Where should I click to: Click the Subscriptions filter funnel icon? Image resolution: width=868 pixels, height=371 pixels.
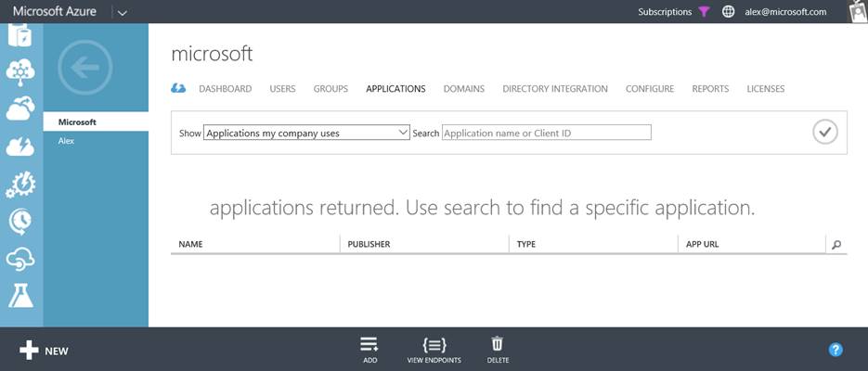[x=704, y=12]
